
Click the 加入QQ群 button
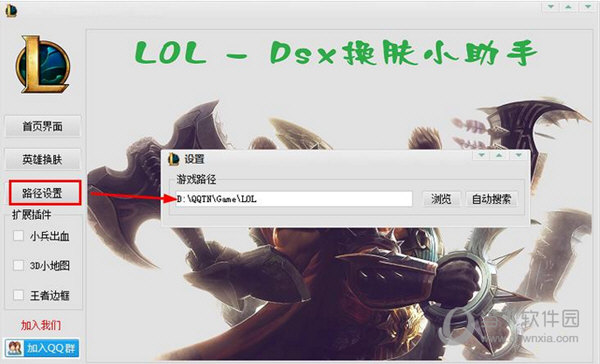pos(42,348)
